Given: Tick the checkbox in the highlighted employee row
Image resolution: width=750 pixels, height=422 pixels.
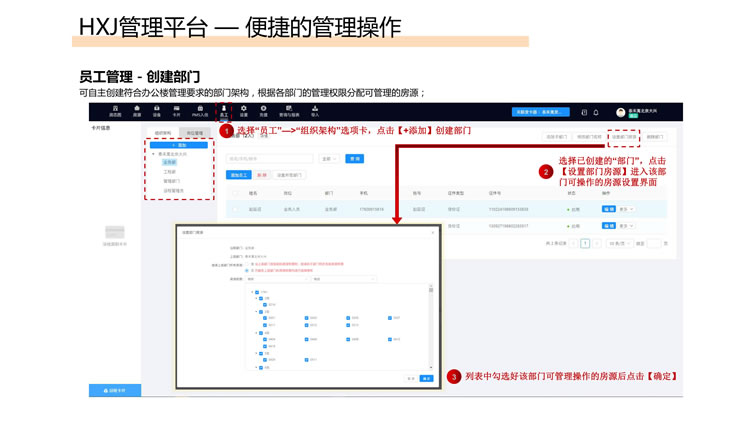Looking at the screenshot, I should click(234, 210).
